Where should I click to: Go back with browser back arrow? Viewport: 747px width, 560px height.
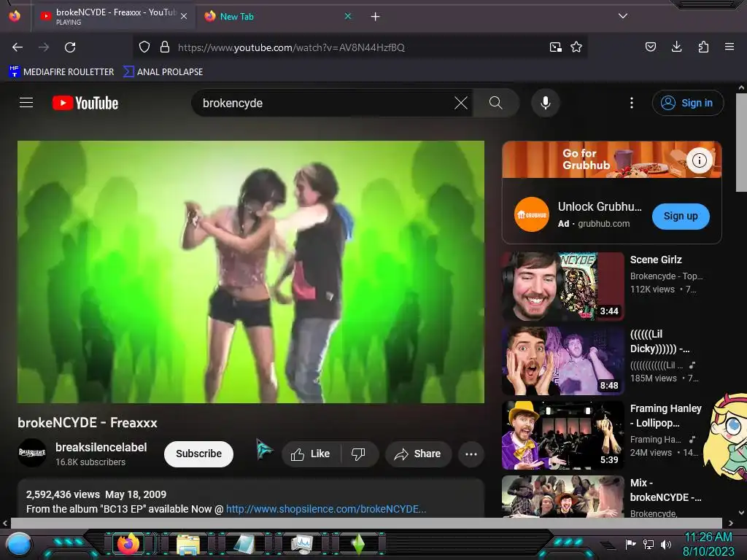pyautogui.click(x=18, y=47)
